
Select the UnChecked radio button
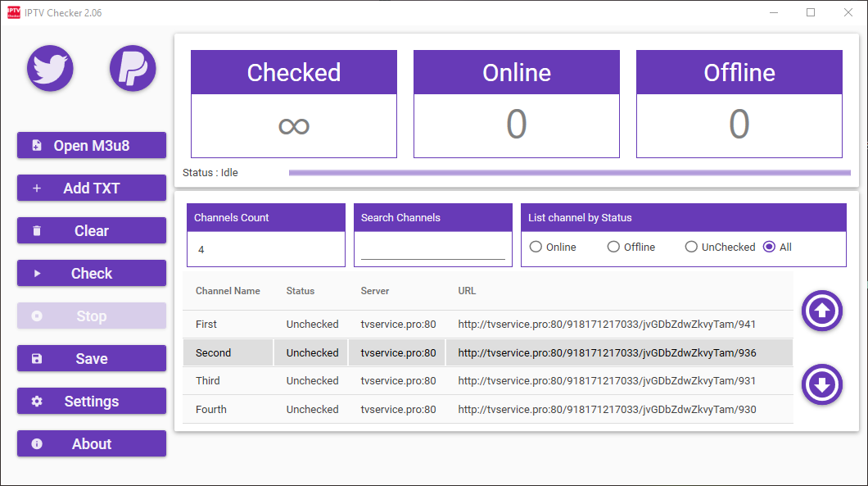691,248
